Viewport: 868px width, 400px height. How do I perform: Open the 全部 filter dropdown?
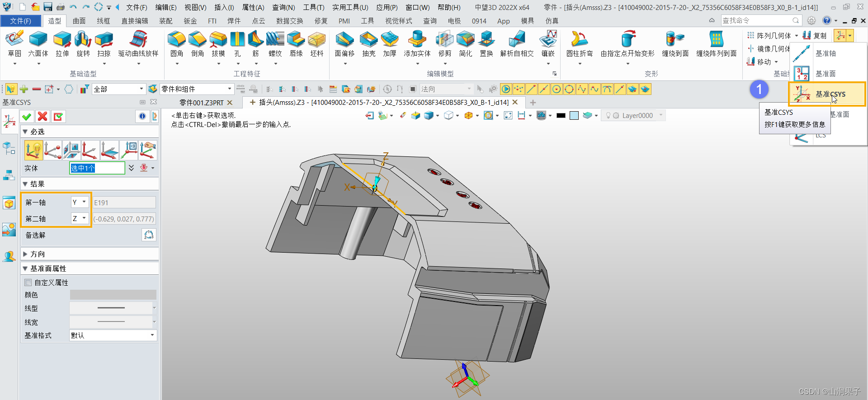coord(118,89)
